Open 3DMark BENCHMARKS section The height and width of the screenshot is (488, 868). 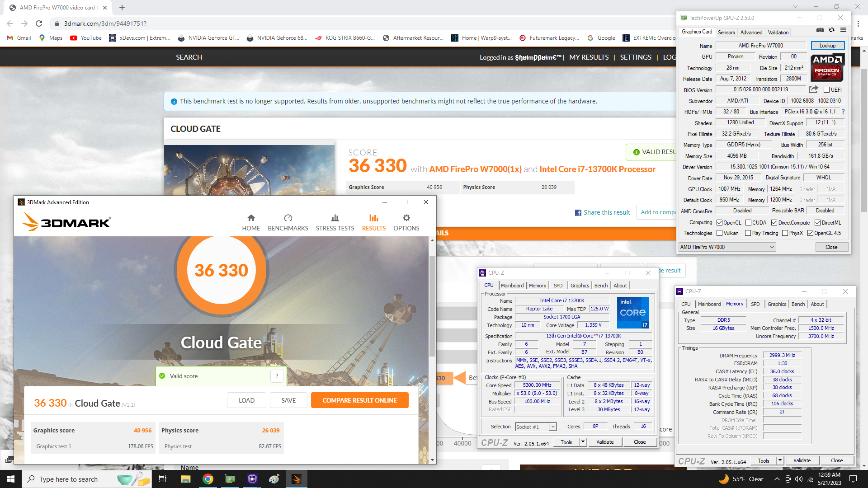[288, 223]
